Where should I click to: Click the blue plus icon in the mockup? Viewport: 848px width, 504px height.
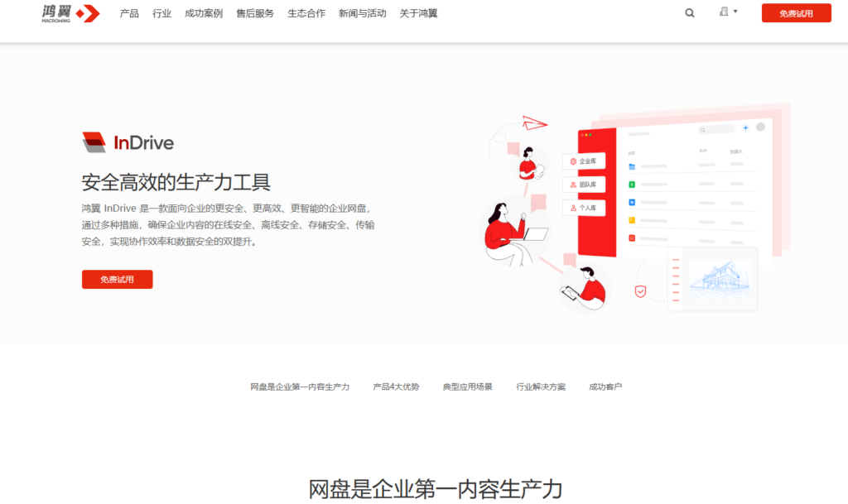[745, 127]
